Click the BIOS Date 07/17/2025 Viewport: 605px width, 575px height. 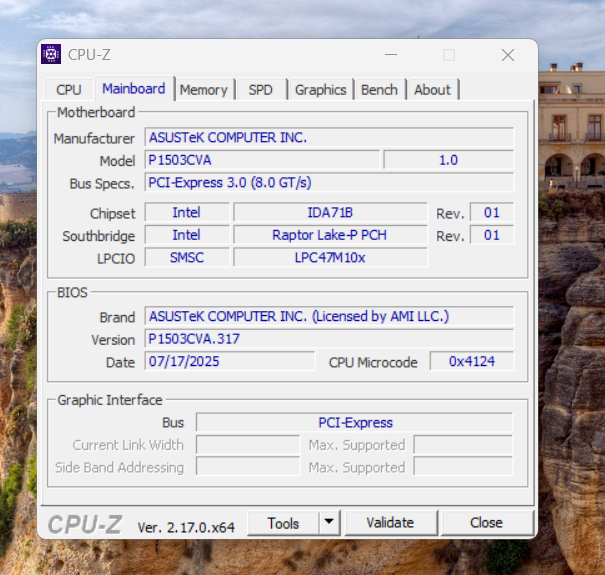pyautogui.click(x=230, y=361)
